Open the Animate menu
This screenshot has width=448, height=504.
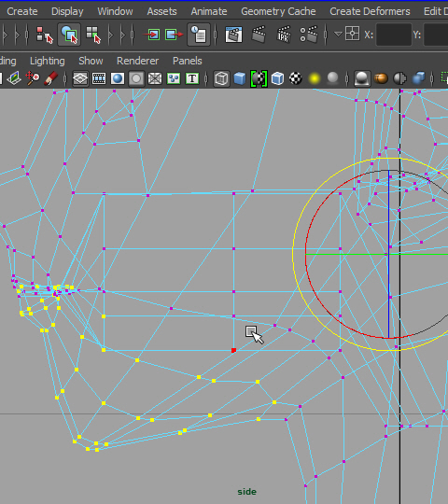tap(209, 11)
